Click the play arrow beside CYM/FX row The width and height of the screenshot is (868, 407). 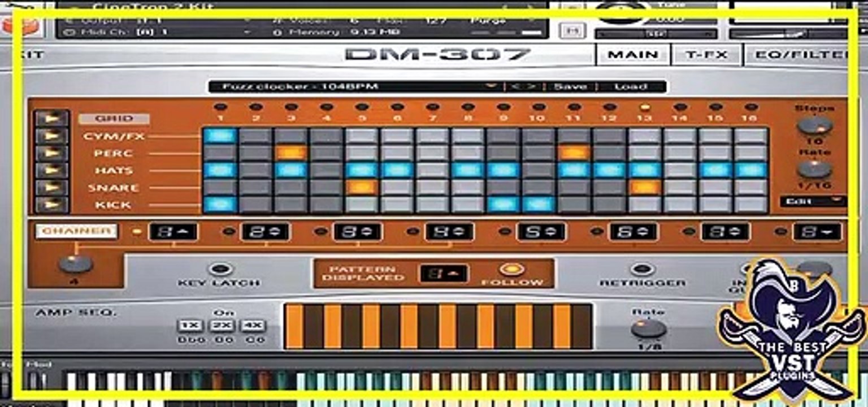point(51,136)
